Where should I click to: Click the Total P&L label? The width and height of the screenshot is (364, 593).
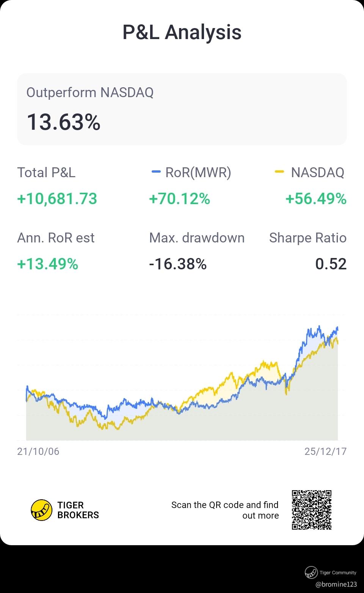pos(46,173)
